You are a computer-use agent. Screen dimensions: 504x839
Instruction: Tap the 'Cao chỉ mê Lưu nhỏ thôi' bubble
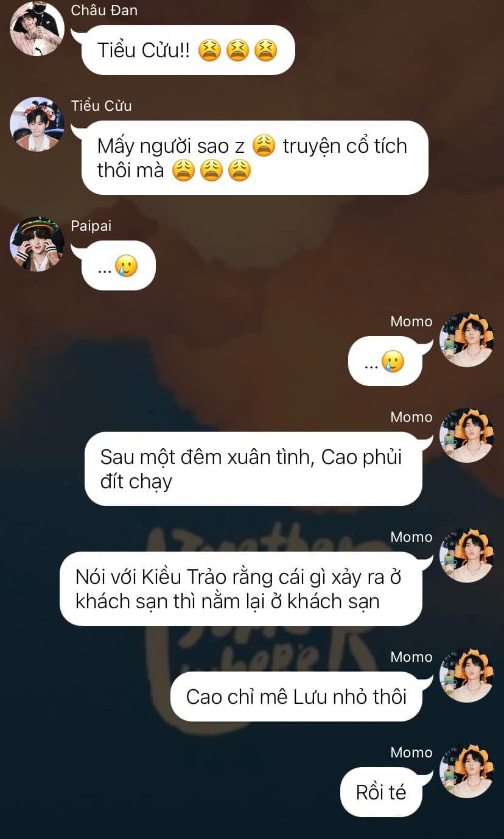coord(296,697)
